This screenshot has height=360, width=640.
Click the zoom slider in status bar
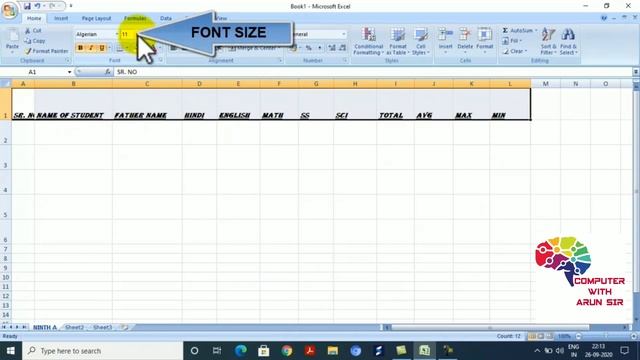point(605,336)
